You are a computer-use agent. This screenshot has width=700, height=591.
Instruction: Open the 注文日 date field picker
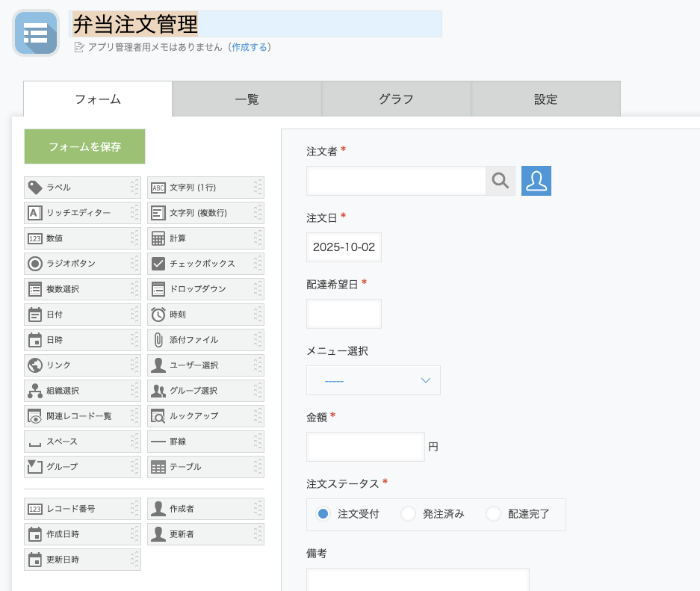[344, 247]
